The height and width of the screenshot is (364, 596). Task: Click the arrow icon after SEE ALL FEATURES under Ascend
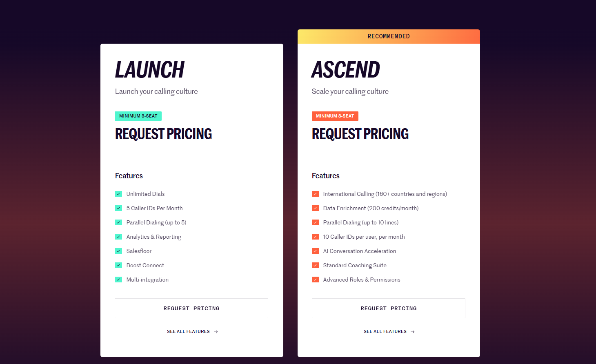point(412,331)
